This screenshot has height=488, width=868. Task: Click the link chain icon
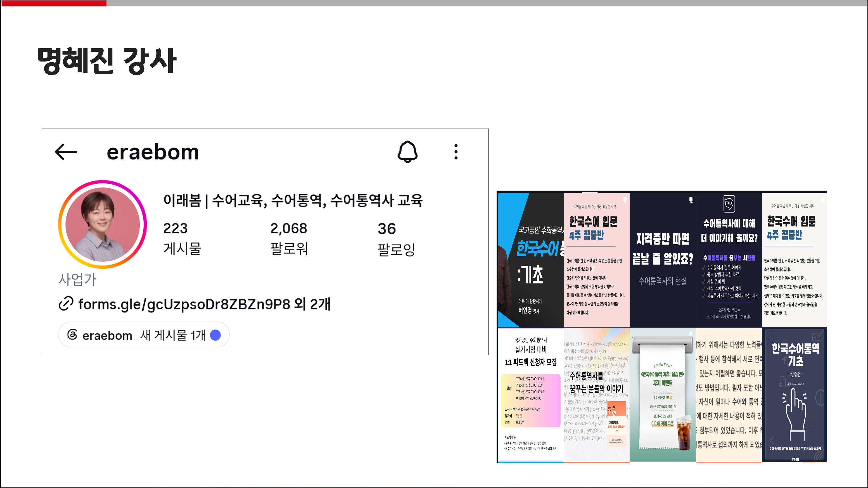66,304
